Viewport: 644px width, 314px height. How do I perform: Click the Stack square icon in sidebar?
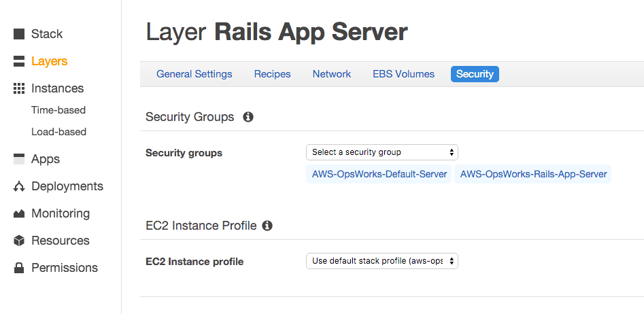click(x=19, y=34)
